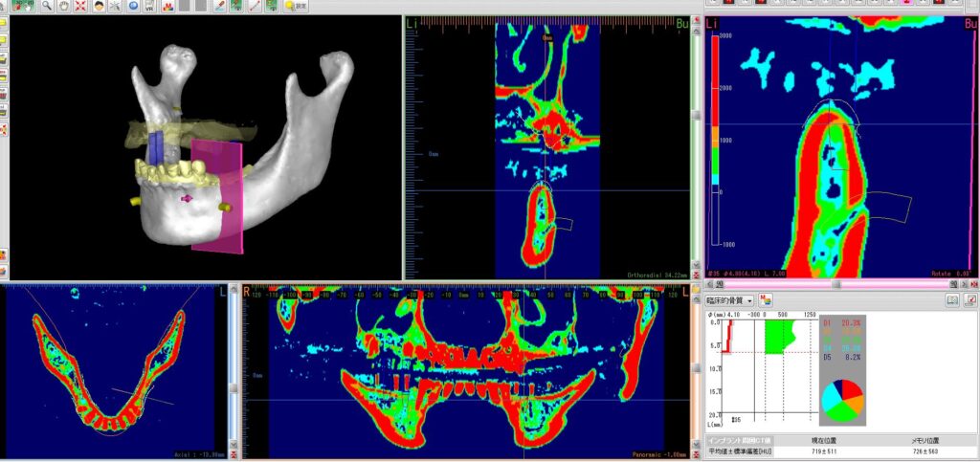The width and height of the screenshot is (980, 462).
Task: Click the Orthoradial view scrollbar thumb
Action: [696, 117]
